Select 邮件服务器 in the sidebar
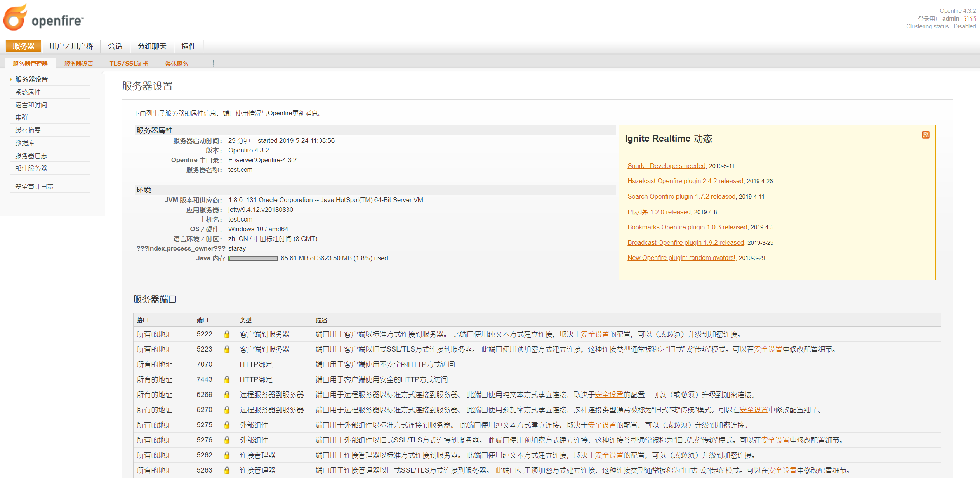Screen dimensions: 980x478 (x=31, y=168)
